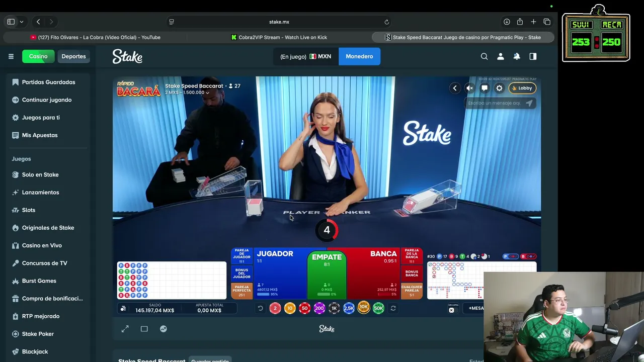Go back in Safari history
Viewport: 644px width, 362px height.
(x=38, y=22)
